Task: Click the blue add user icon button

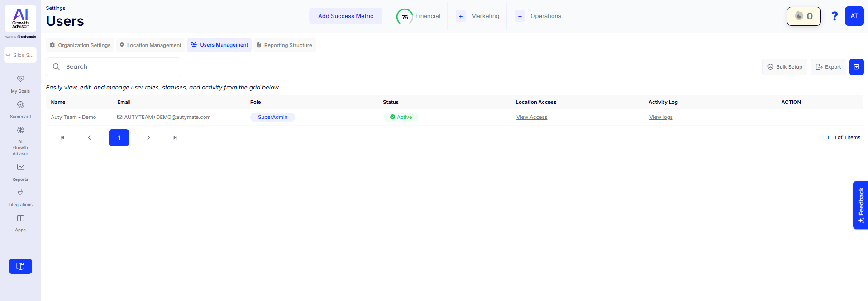Action: tap(856, 67)
